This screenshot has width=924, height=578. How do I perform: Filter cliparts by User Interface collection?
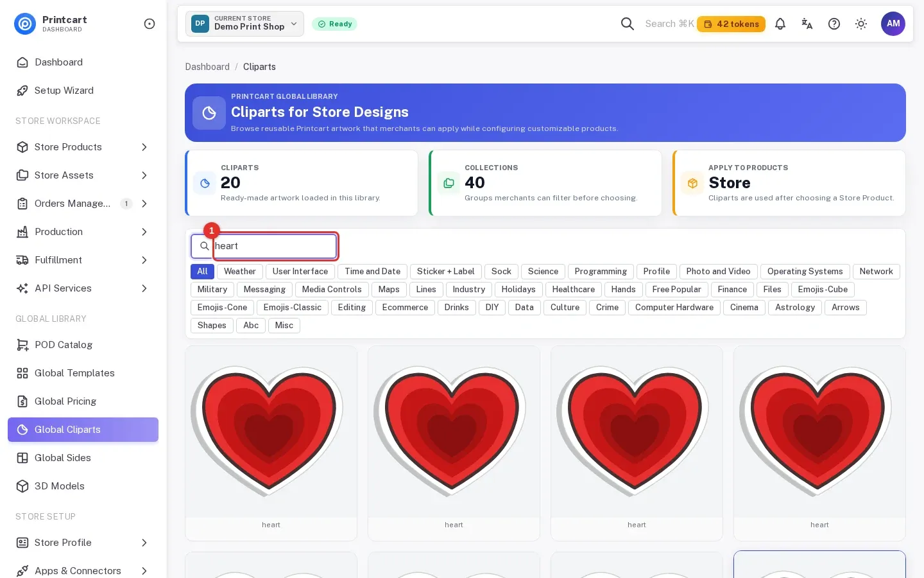(300, 272)
